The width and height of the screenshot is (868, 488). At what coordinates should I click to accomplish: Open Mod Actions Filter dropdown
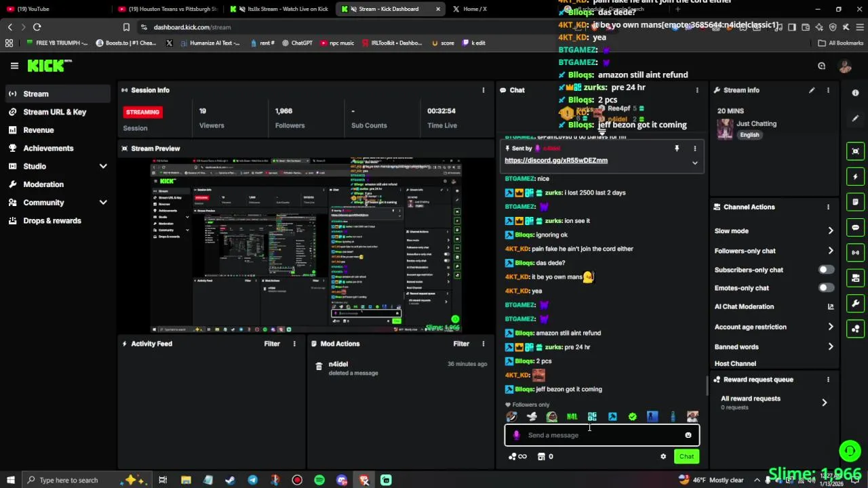461,344
